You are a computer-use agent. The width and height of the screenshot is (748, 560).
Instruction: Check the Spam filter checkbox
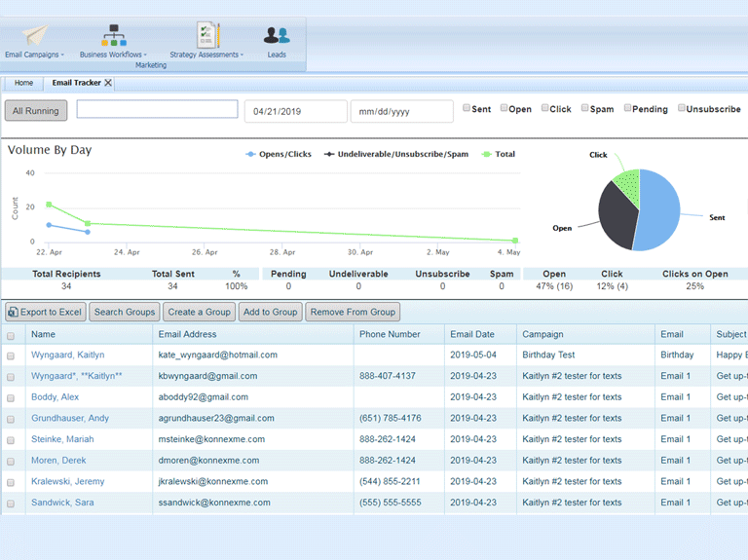[x=584, y=108]
